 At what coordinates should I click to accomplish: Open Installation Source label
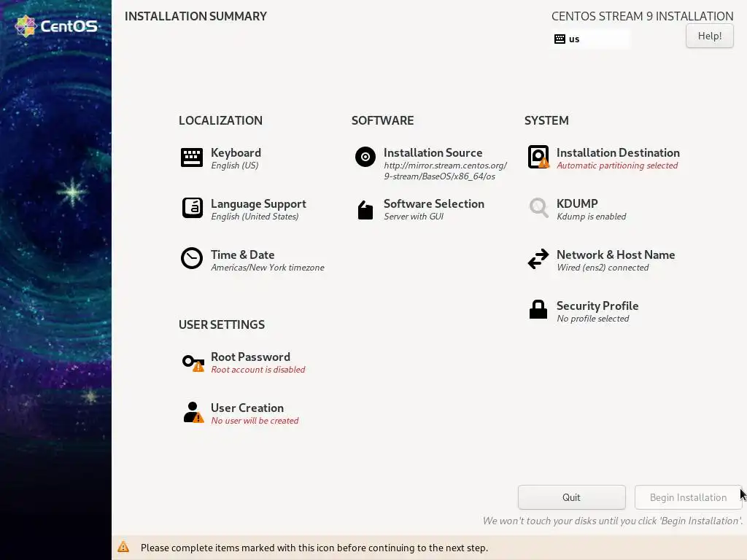click(433, 153)
